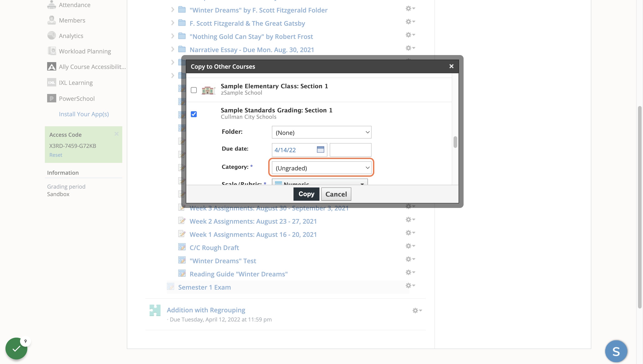Screen dimensions: 643x364
Task: Reset the course access code
Action: (56, 155)
